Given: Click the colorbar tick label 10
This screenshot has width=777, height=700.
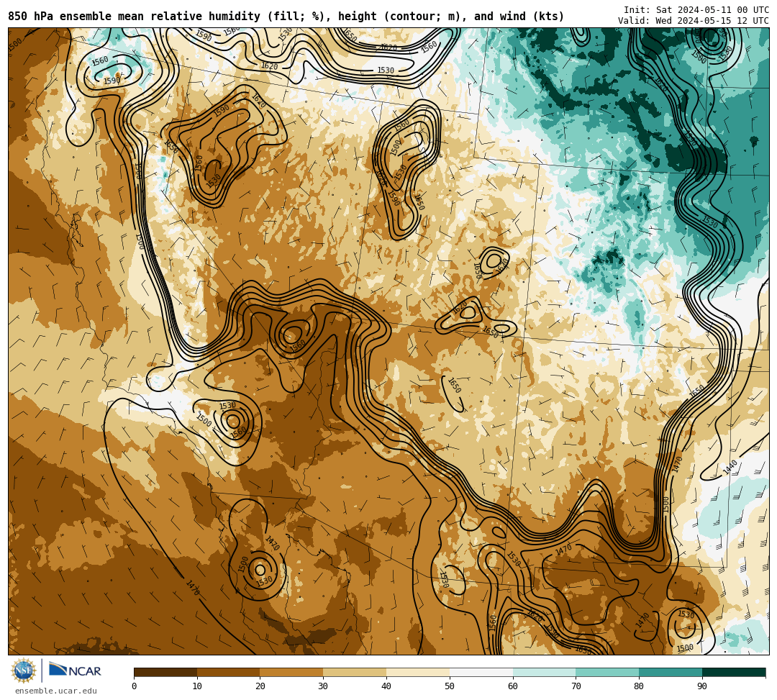Looking at the screenshot, I should coord(197,686).
